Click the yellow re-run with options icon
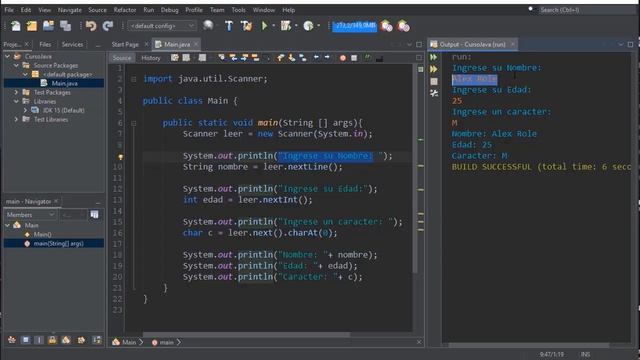This screenshot has height=360, width=640. coord(433,69)
